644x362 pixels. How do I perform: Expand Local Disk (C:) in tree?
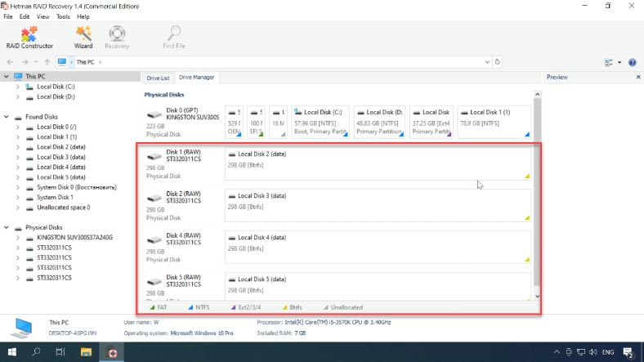click(x=18, y=87)
